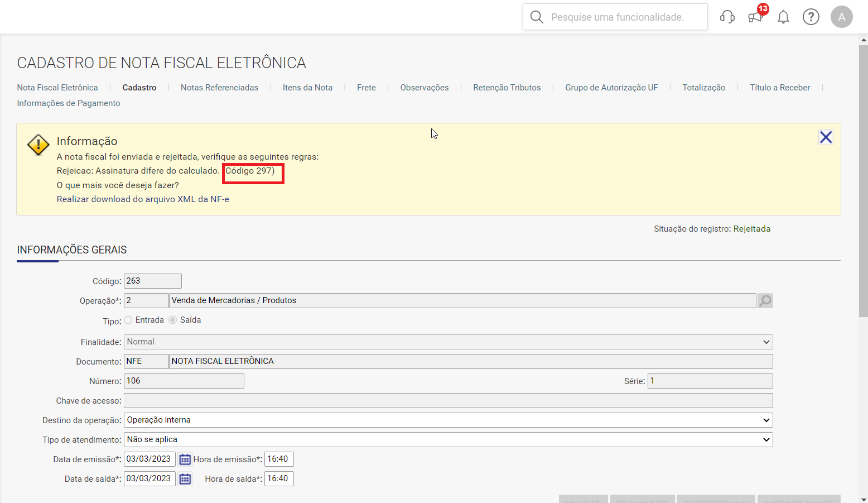Image resolution: width=868 pixels, height=503 pixels.
Task: Open the help question mark icon
Action: (811, 17)
